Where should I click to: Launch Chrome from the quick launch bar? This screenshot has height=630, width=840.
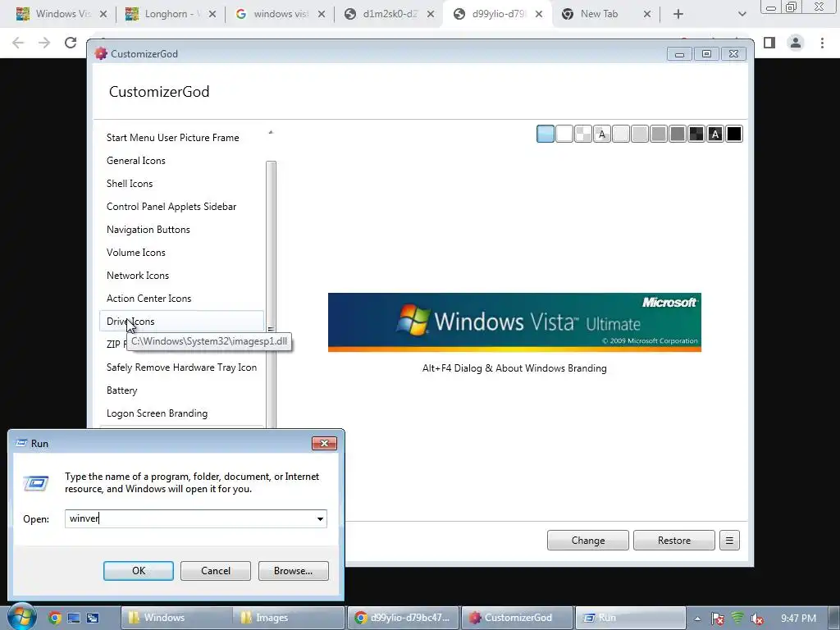(x=55, y=619)
